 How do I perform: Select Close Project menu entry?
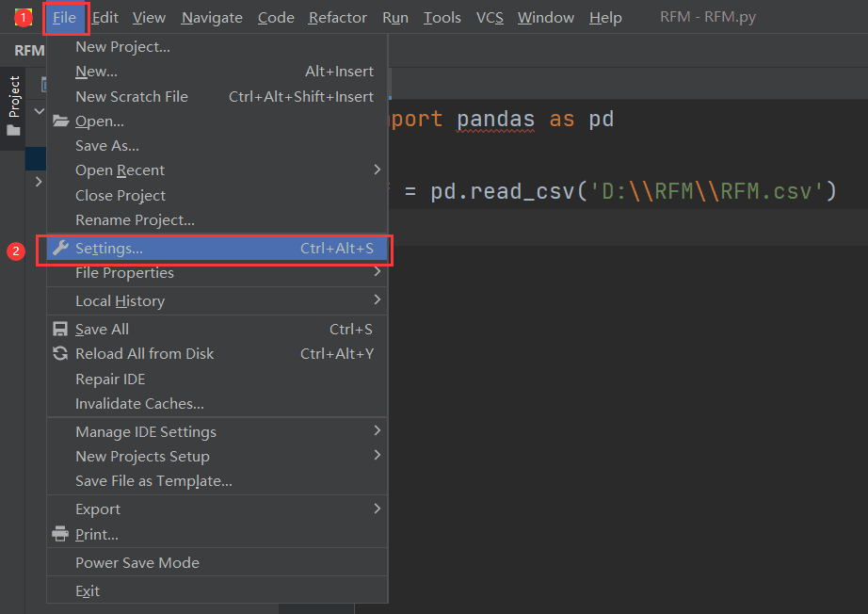(x=121, y=195)
